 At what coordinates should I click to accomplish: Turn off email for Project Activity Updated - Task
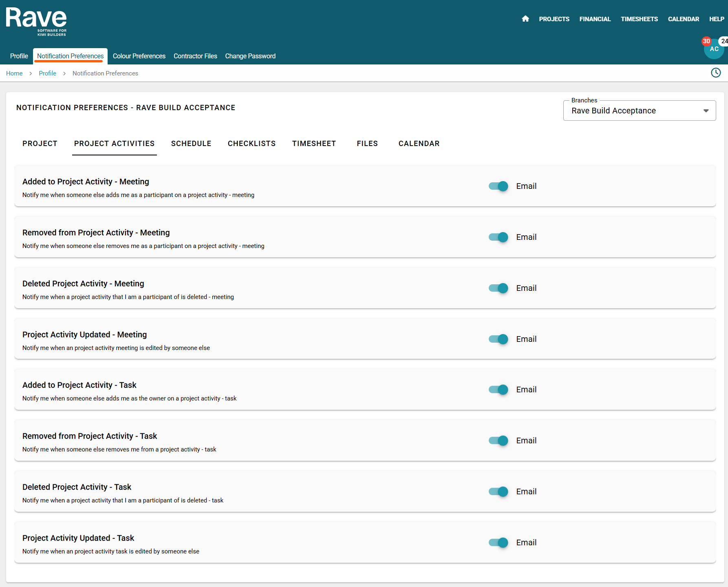pos(498,543)
